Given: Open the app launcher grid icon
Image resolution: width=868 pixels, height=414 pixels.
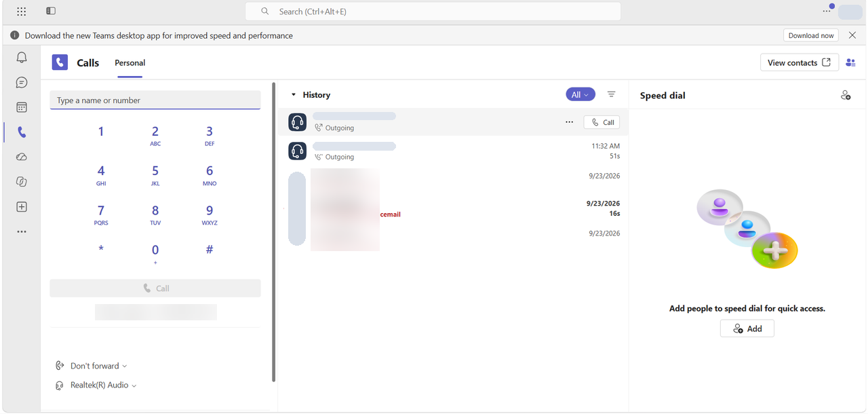Looking at the screenshot, I should click(x=21, y=12).
